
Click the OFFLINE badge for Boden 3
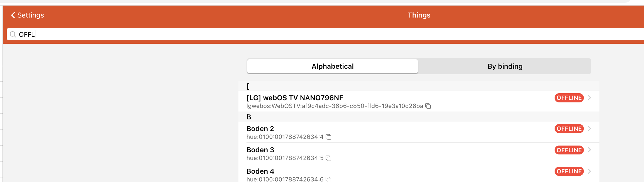(x=569, y=150)
